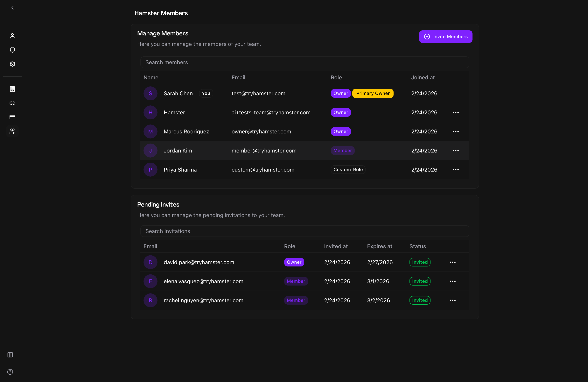The image size is (588, 382).
Task: Open the actions menu for Marcus Rodriguez
Action: [456, 131]
